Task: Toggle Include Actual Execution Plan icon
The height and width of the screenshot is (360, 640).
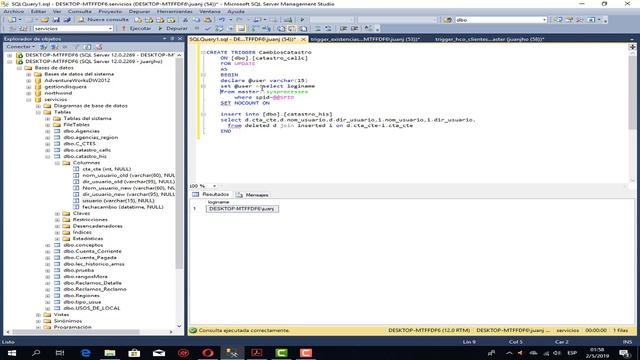Action: coord(255,29)
